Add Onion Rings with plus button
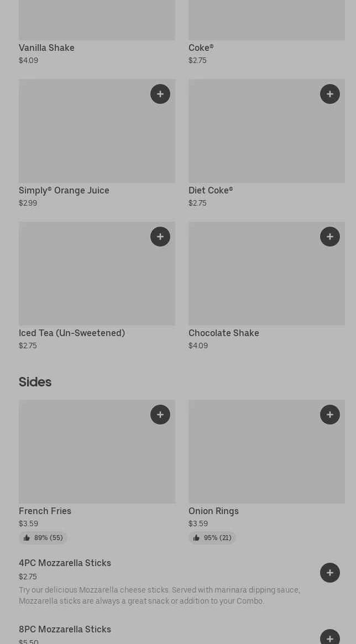 [330, 415]
